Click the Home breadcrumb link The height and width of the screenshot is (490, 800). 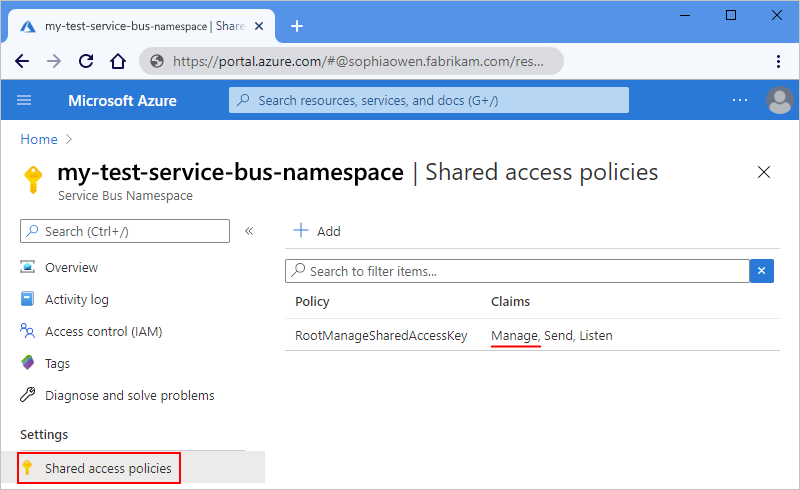(x=39, y=139)
